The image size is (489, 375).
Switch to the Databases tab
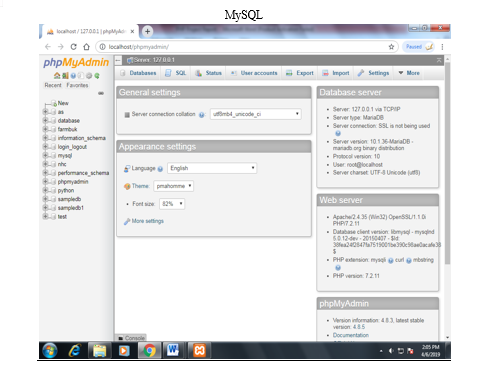[x=138, y=73]
